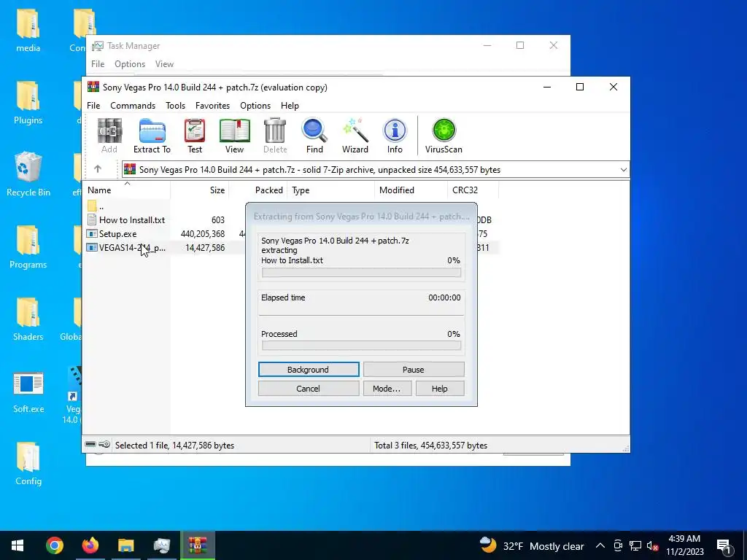This screenshot has height=560, width=747.
Task: Sort files by Size column
Action: tap(200, 190)
